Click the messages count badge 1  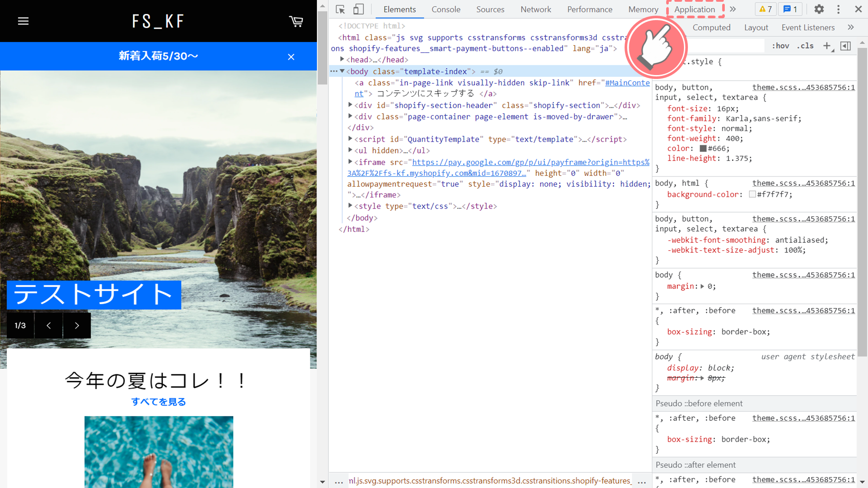click(790, 9)
